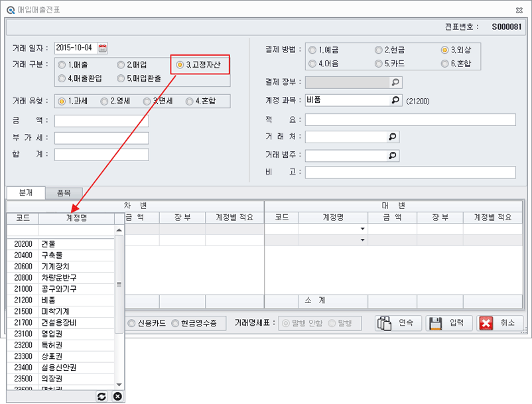Click refresh icon below account list

[x=101, y=396]
